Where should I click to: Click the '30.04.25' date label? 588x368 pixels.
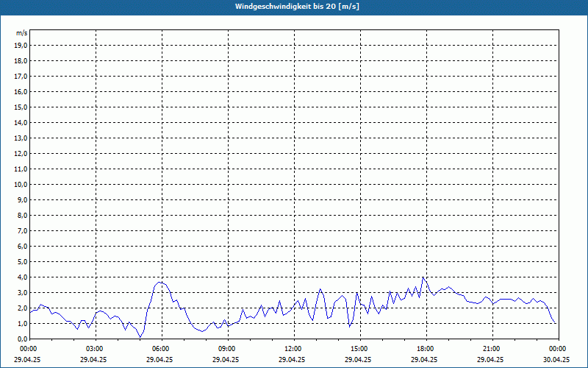pyautogui.click(x=556, y=359)
